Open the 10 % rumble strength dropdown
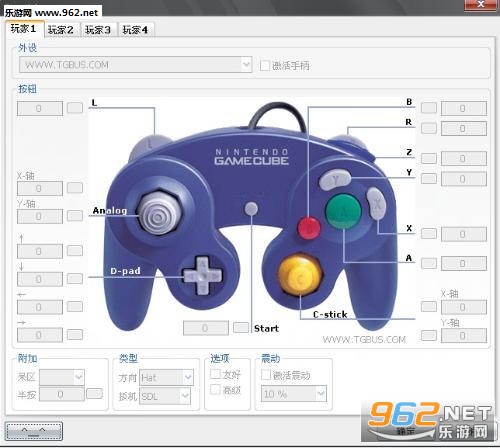This screenshot has height=448, width=500. pyautogui.click(x=294, y=394)
